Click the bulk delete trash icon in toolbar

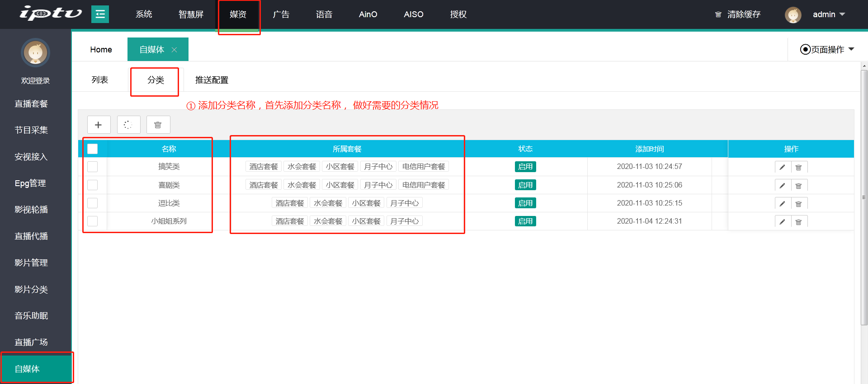tap(158, 125)
